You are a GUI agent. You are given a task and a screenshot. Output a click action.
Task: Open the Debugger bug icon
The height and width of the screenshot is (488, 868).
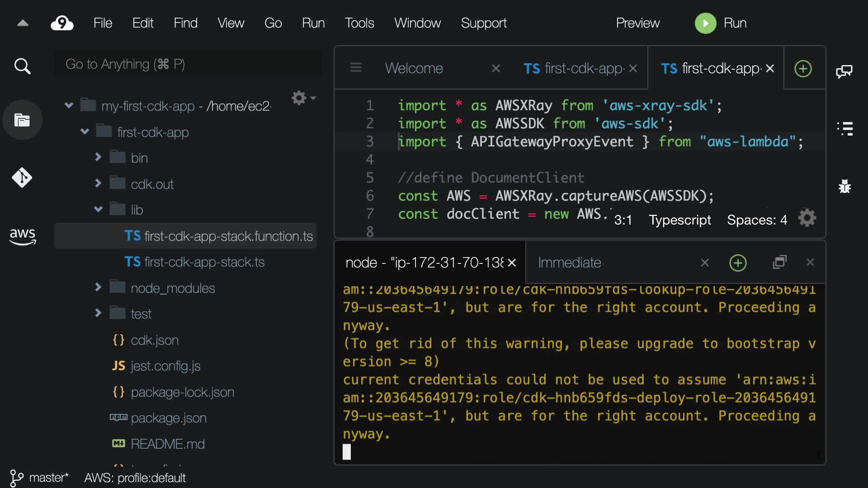coord(844,186)
